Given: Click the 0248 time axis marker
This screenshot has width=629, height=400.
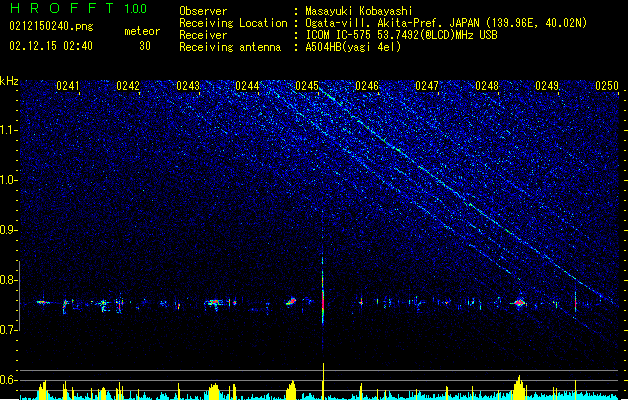Looking at the screenshot, I should 487,86.
